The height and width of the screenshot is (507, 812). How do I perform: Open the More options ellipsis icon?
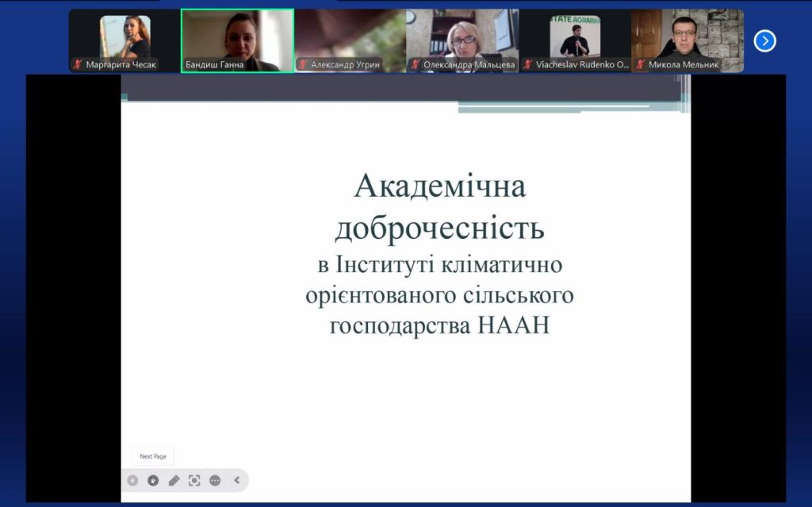pyautogui.click(x=215, y=480)
